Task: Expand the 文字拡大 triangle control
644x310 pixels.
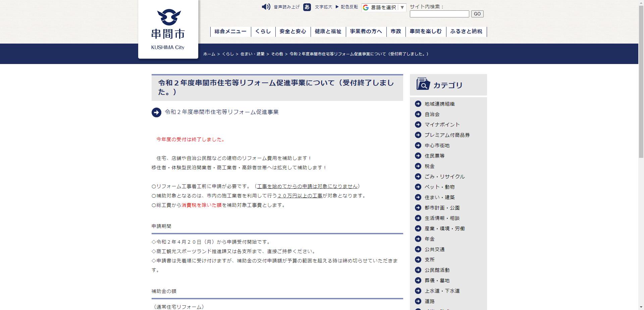Action: coord(336,7)
